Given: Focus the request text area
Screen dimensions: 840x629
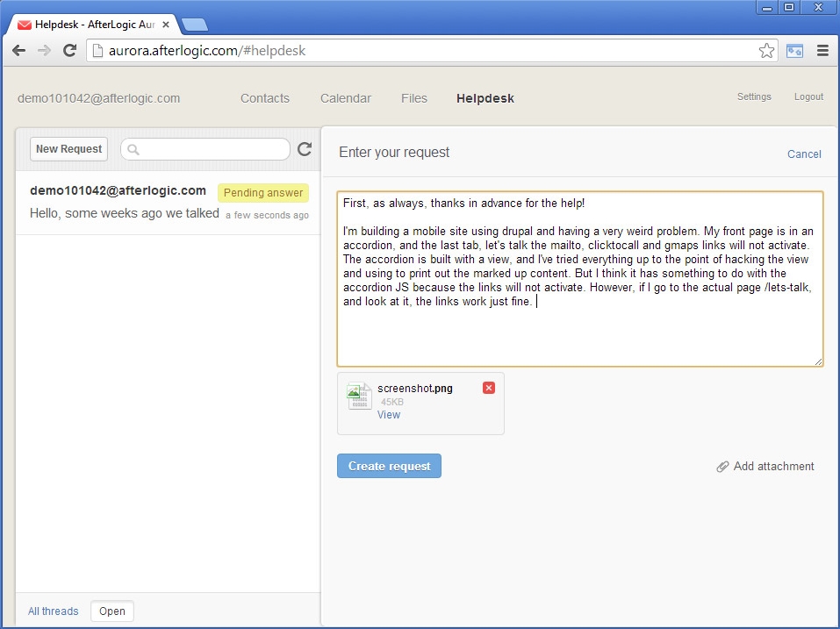Looking at the screenshot, I should click(579, 279).
